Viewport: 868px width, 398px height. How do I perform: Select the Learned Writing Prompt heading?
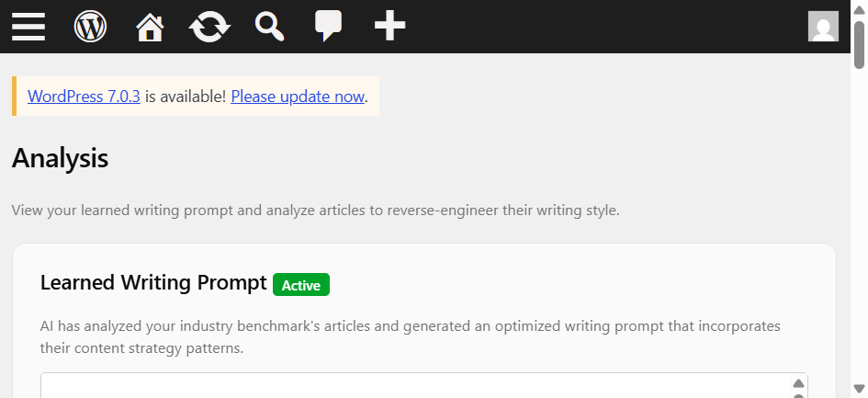pos(153,283)
